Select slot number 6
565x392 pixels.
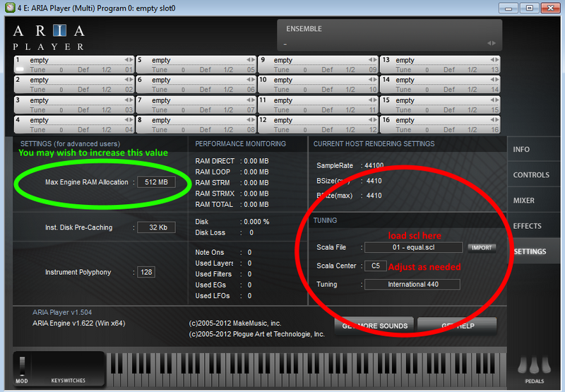(140, 80)
